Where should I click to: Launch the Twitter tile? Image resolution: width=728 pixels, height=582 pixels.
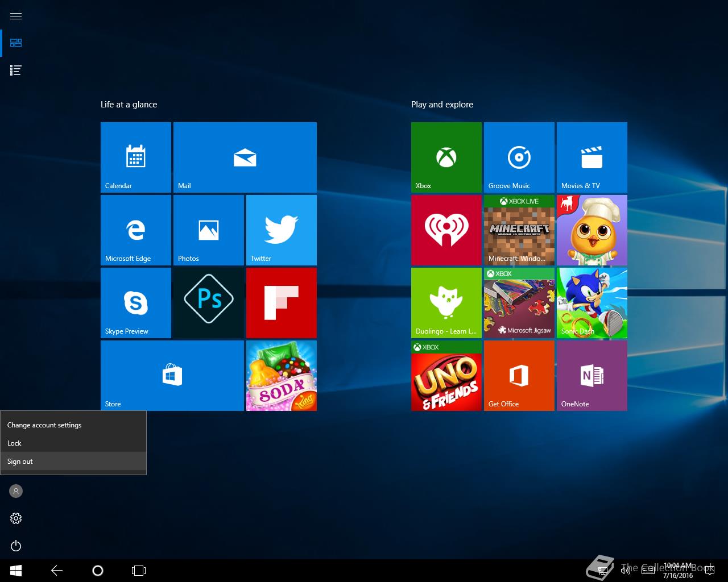click(x=282, y=230)
